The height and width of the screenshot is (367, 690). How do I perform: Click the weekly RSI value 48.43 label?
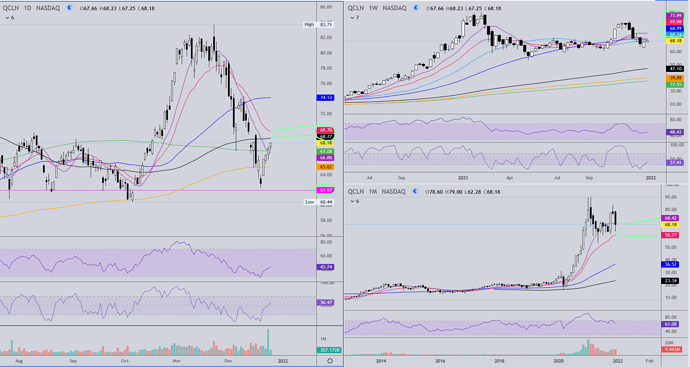coord(675,132)
